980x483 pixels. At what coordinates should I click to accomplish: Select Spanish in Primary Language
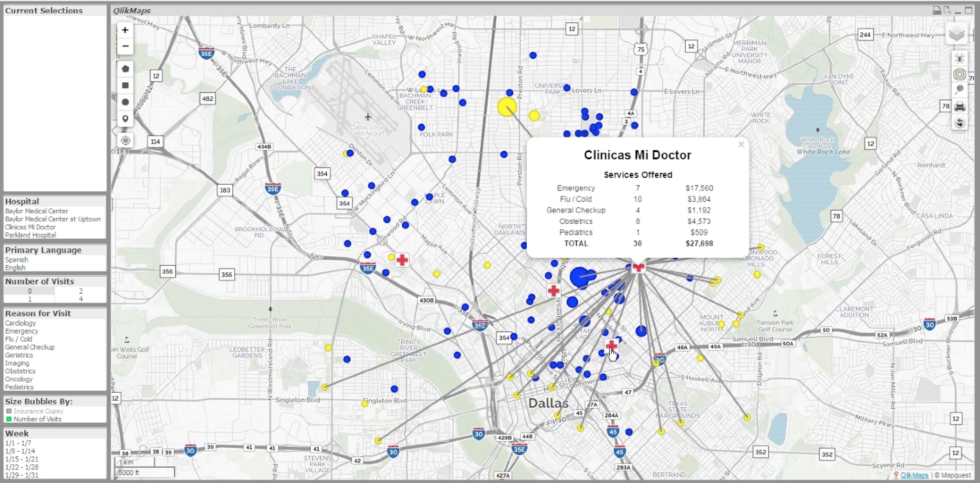(17, 260)
